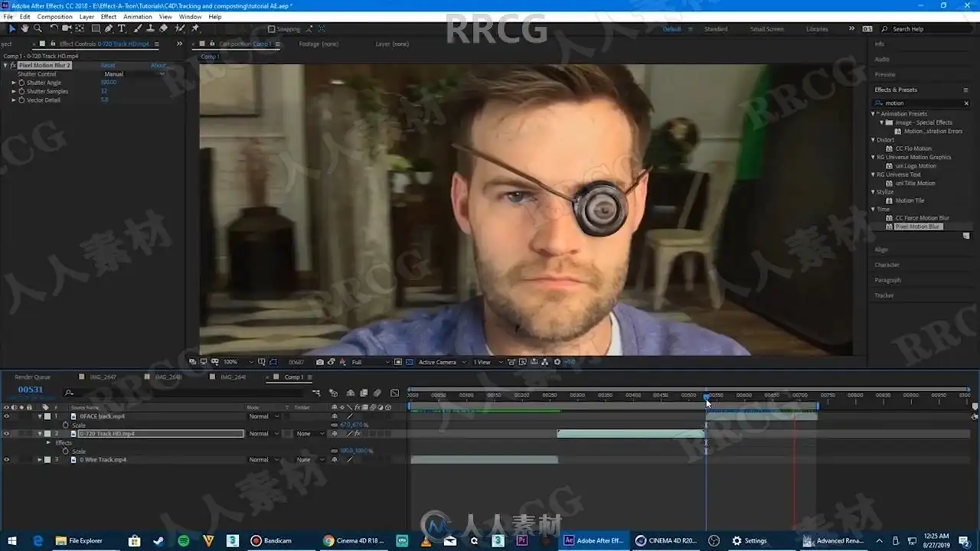980x551 pixels.
Task: Select the Rotation tool
Action: click(x=54, y=28)
